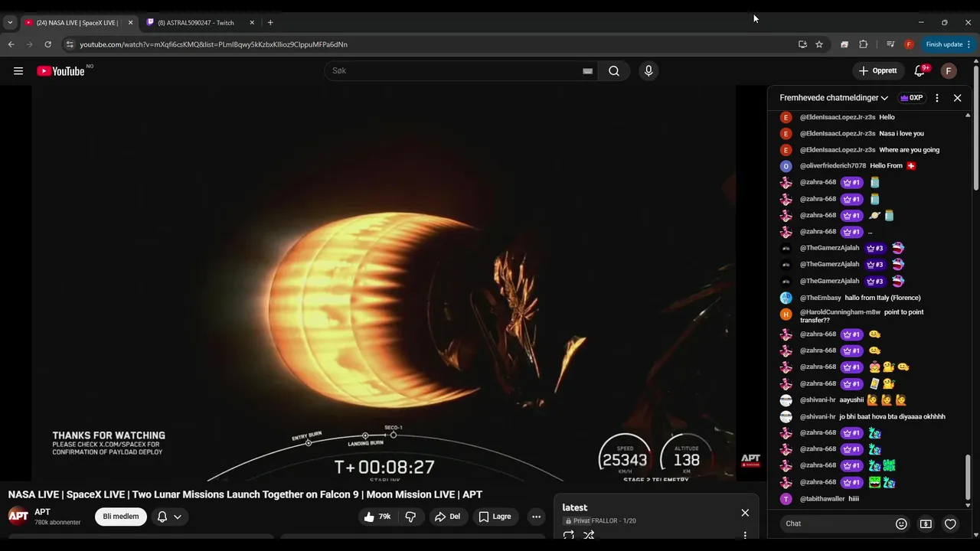Click the 'Opprett' create button
The width and height of the screenshot is (980, 551).
(x=877, y=71)
